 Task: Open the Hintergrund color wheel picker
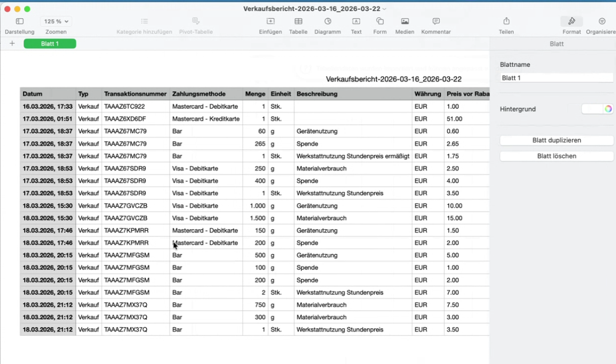(608, 109)
